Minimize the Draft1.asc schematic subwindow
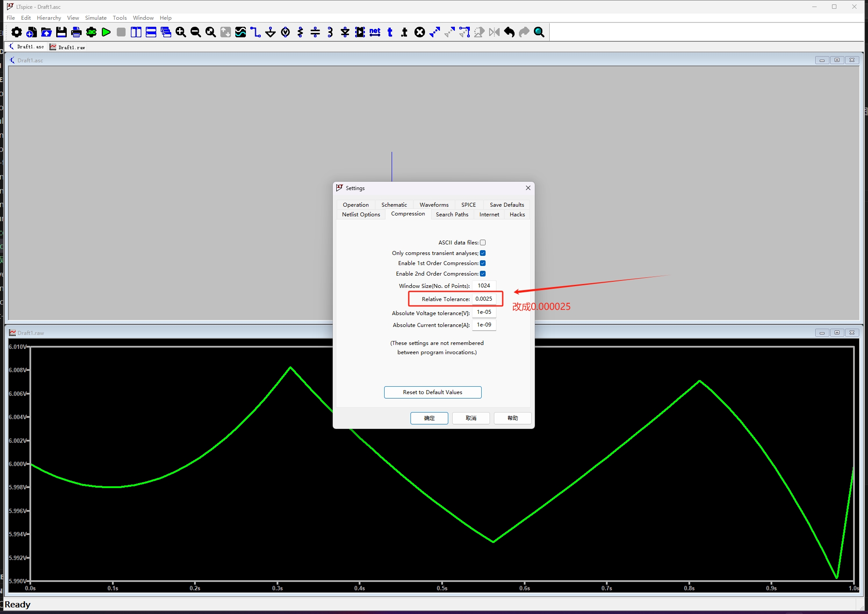 (822, 60)
